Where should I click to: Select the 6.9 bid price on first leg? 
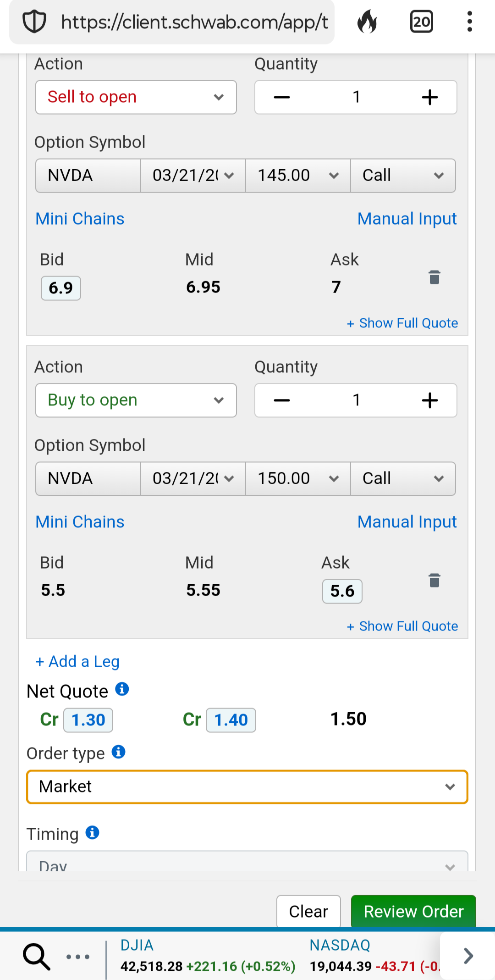tap(61, 288)
